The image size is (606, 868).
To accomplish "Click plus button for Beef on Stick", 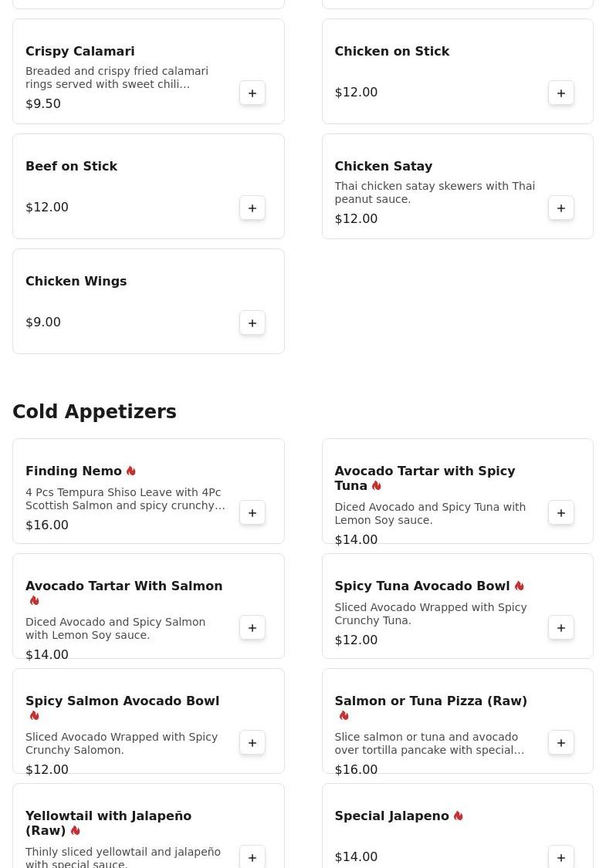I will pyautogui.click(x=252, y=208).
